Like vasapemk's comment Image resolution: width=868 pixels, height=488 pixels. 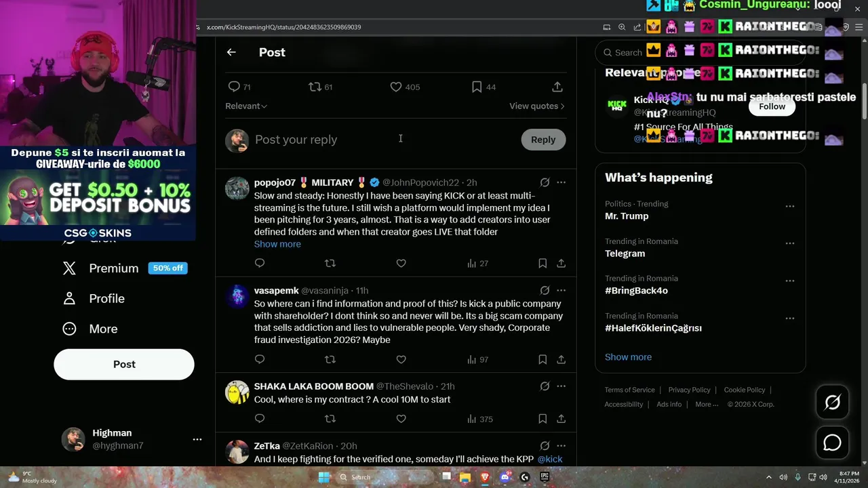point(401,359)
